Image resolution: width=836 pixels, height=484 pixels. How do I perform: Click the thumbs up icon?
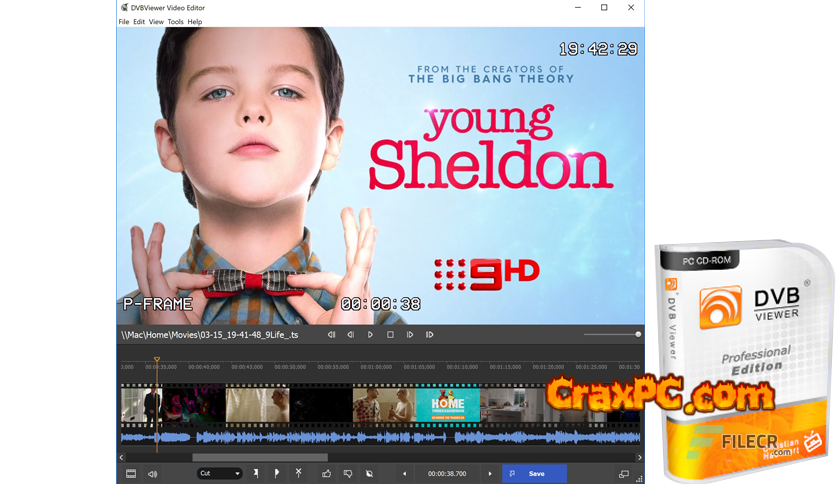point(326,473)
